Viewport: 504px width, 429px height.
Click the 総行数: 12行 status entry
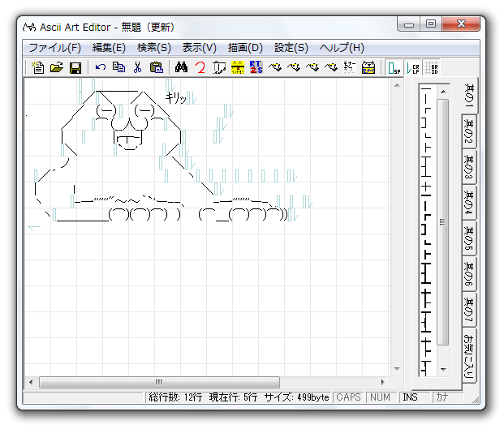[175, 397]
